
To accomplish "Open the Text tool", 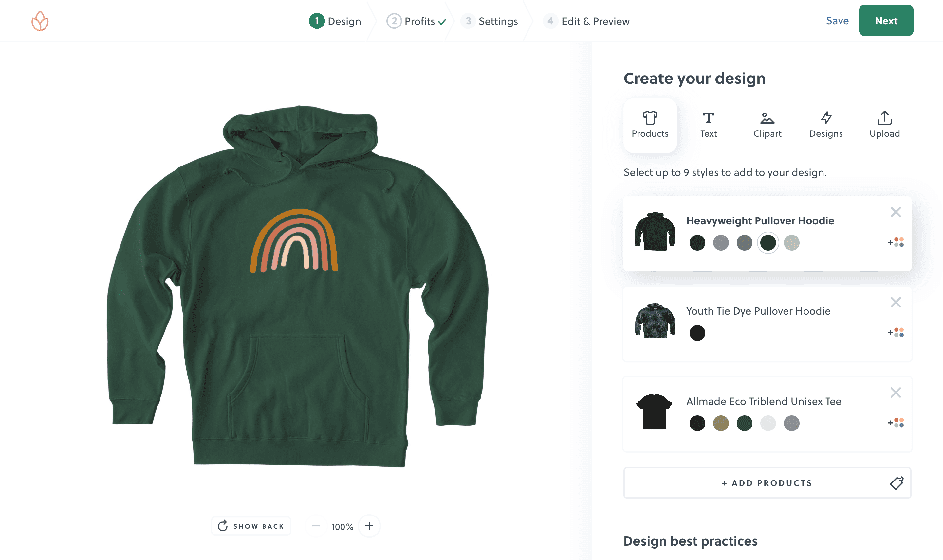I will (x=708, y=125).
